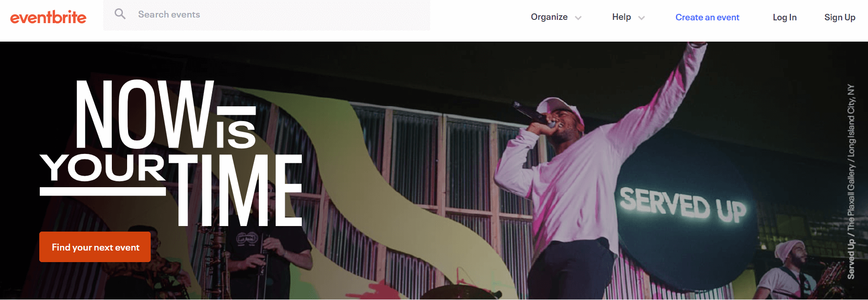
Task: Click the Find your next event button
Action: click(x=95, y=247)
